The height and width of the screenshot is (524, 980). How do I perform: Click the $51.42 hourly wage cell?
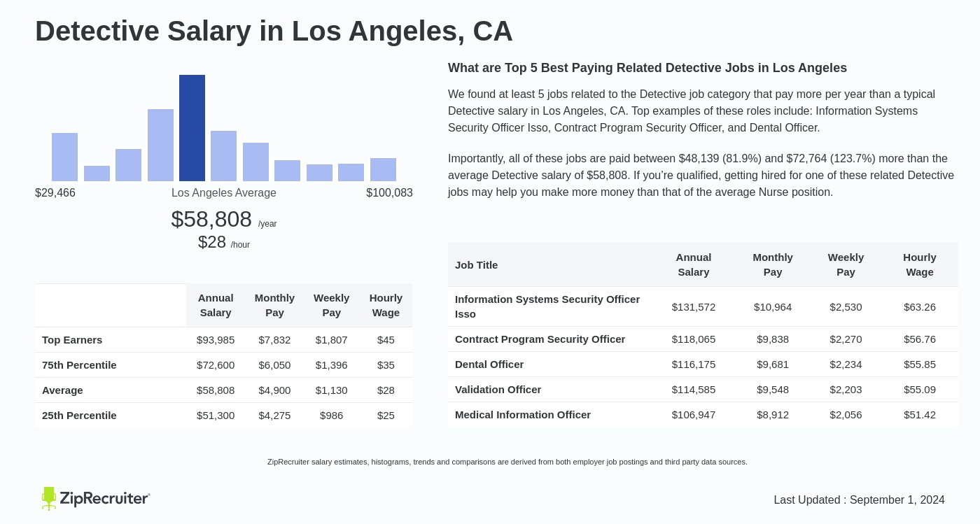click(920, 415)
